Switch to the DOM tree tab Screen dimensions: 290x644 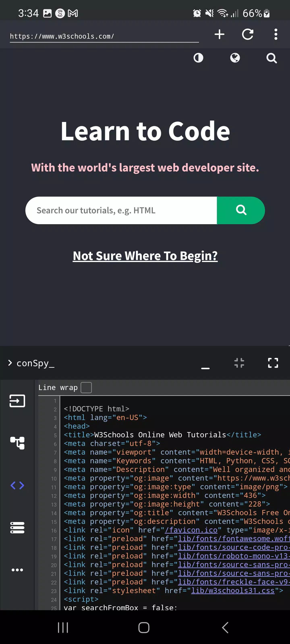click(x=17, y=443)
